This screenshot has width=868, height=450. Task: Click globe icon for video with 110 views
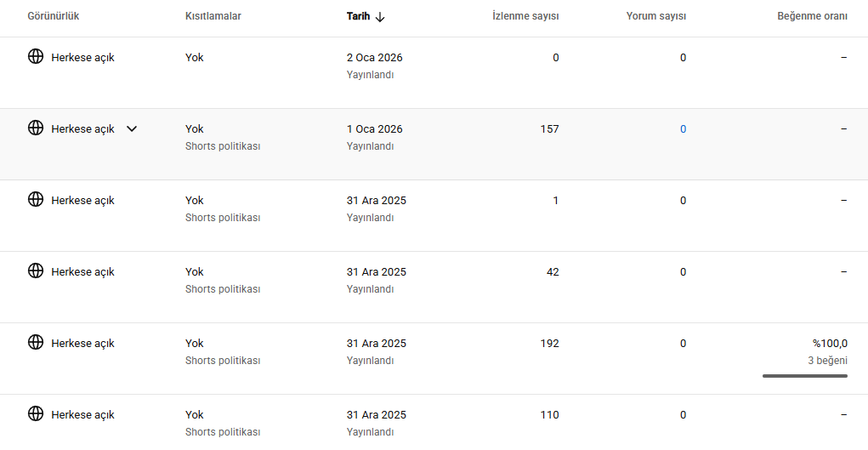(36, 413)
